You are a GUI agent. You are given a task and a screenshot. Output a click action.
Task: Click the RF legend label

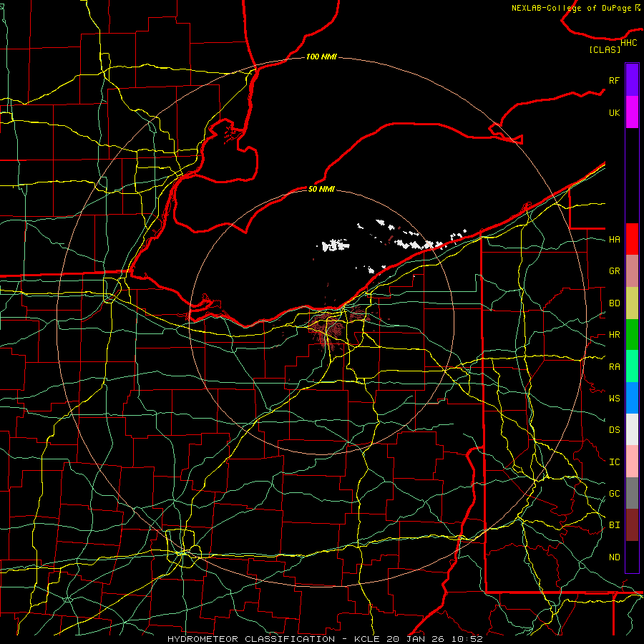[614, 80]
